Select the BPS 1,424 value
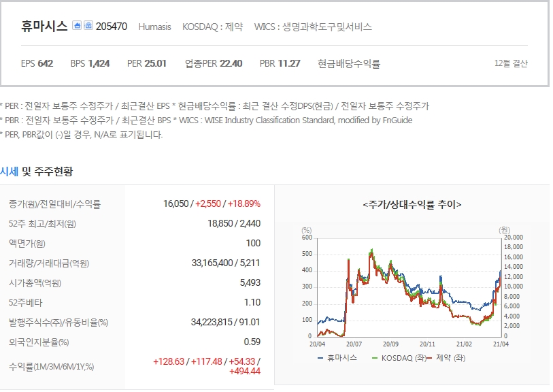Viewport: 553px width, 392px height. click(90, 63)
